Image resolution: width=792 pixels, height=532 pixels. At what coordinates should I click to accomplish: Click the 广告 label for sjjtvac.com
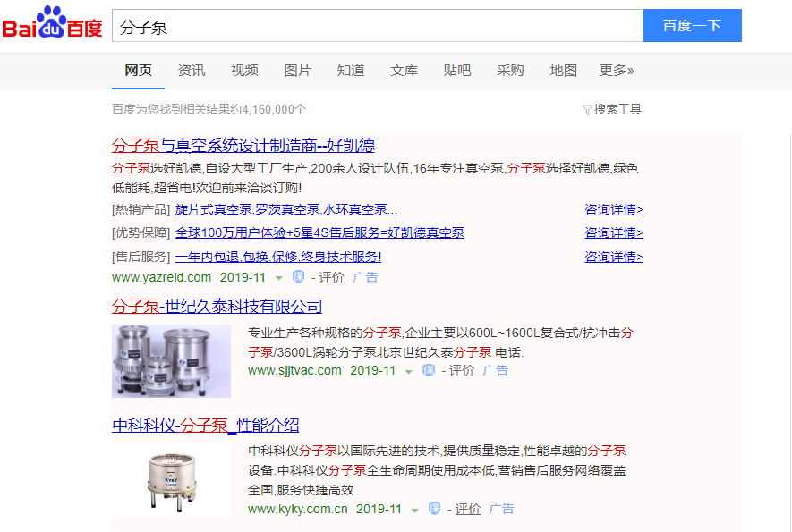(496, 370)
